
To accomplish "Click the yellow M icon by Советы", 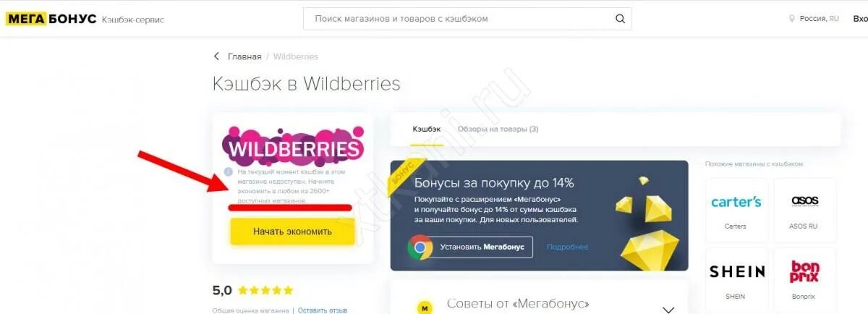I will tap(425, 308).
